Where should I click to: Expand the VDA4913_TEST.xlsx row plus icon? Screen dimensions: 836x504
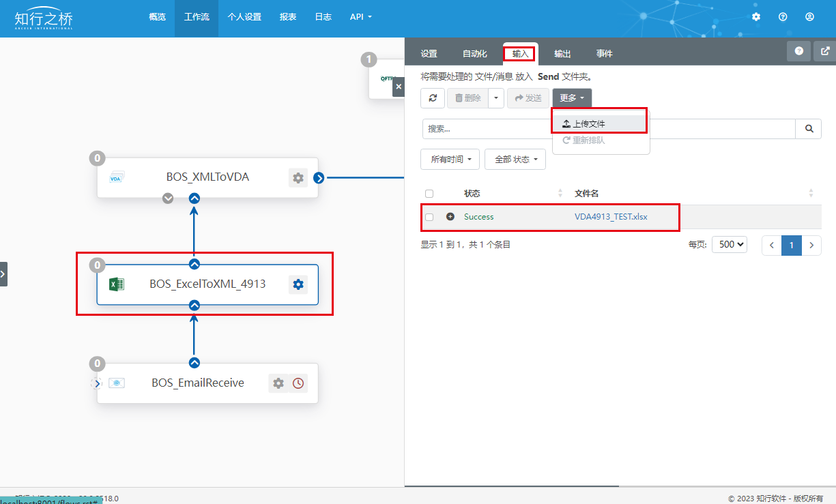[x=450, y=217]
